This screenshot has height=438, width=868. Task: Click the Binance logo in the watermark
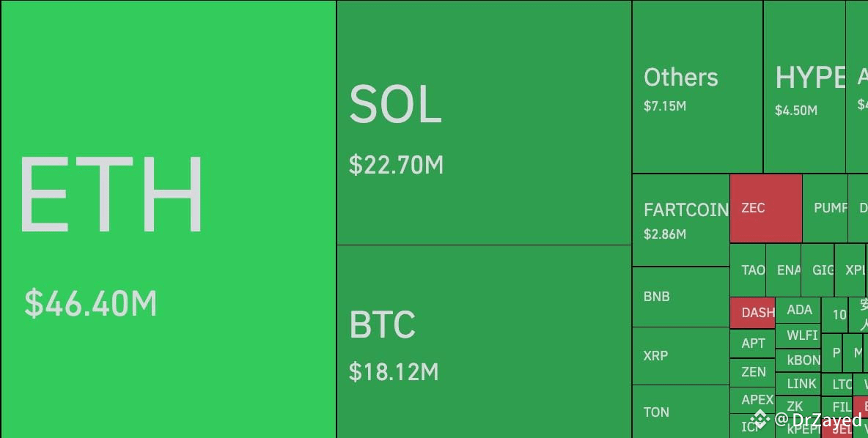coord(759,419)
